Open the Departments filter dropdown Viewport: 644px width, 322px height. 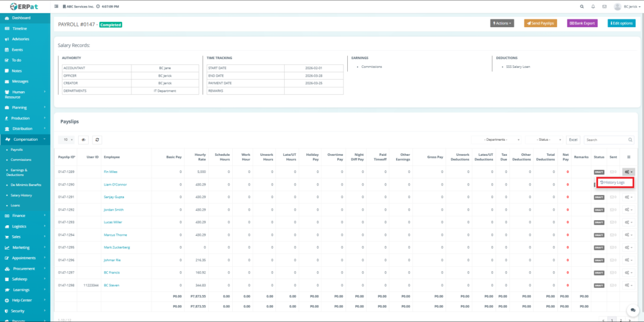pos(501,139)
